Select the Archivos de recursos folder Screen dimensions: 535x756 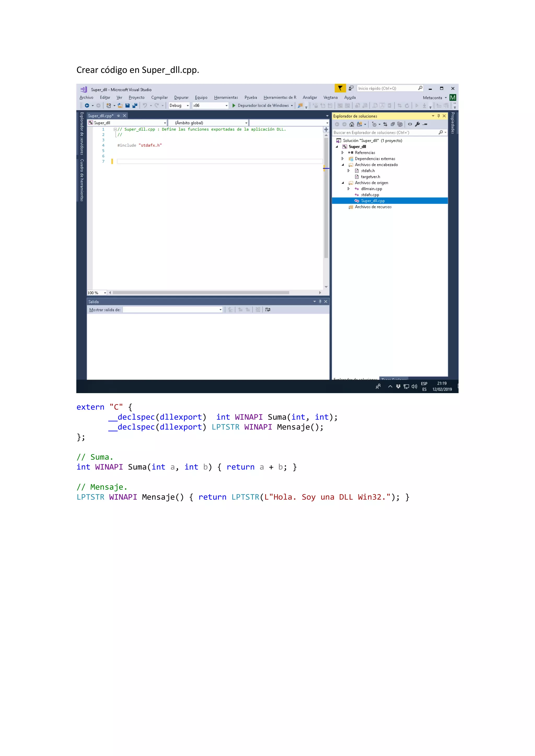point(373,207)
